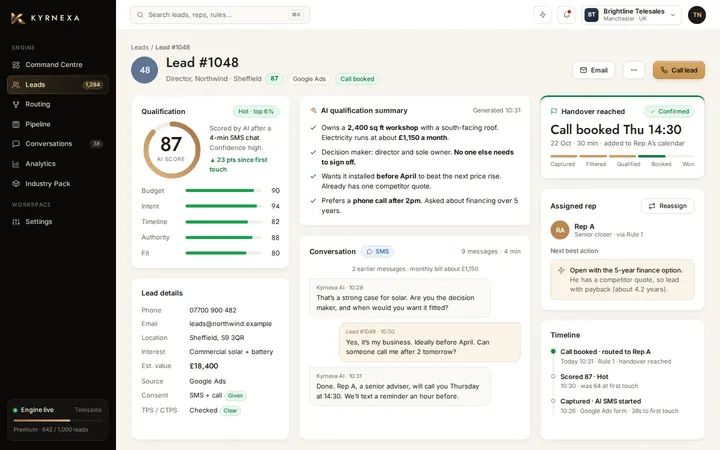Click the Call booked status tag
The image size is (720, 450).
(x=357, y=79)
